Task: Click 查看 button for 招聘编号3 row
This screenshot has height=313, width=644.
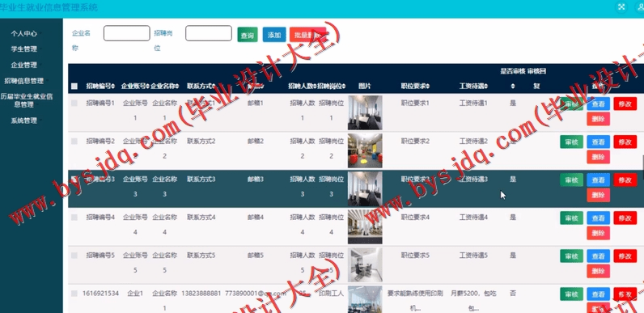Action: [598, 180]
